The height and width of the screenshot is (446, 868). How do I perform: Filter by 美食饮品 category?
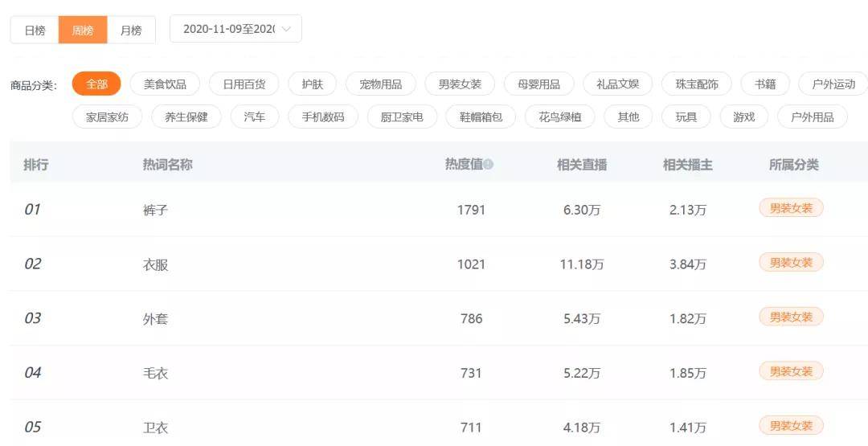165,84
